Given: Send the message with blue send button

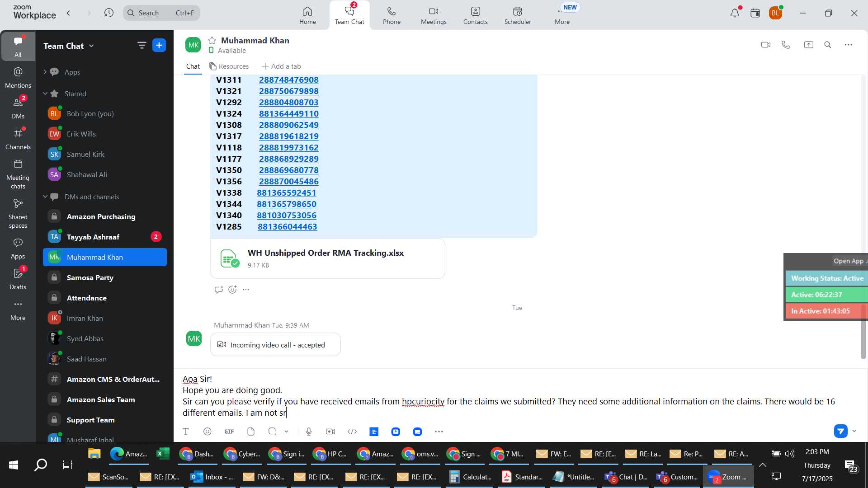Looking at the screenshot, I should click(840, 431).
